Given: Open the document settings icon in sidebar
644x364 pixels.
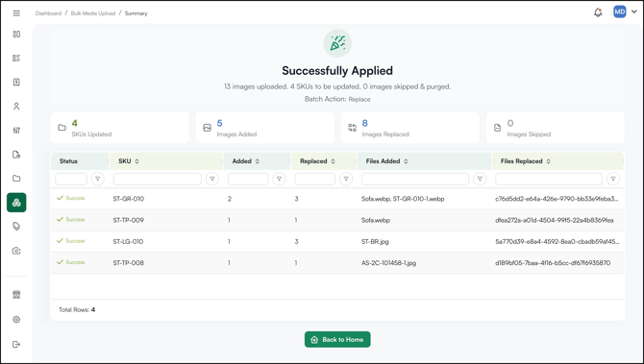Looking at the screenshot, I should point(16,155).
